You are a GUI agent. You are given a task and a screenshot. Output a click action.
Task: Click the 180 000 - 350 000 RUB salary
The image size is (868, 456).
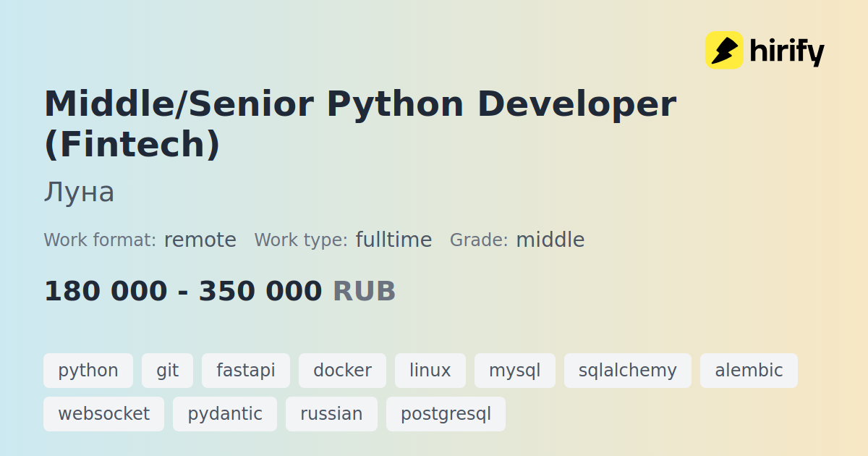pos(220,291)
